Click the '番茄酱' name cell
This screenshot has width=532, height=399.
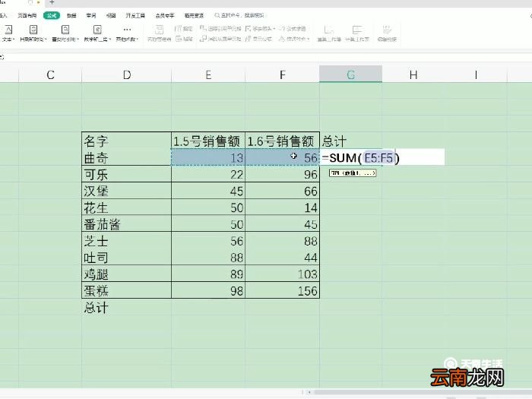tap(127, 224)
